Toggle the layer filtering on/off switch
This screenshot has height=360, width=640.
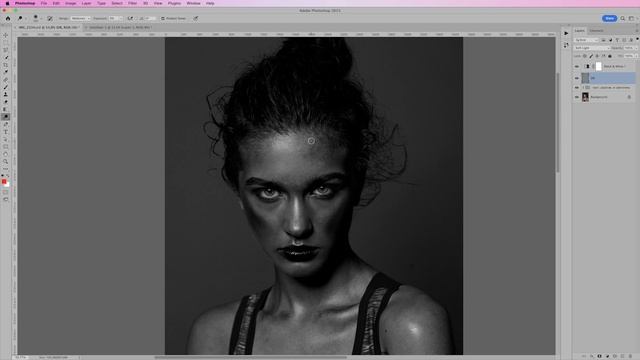tap(637, 39)
